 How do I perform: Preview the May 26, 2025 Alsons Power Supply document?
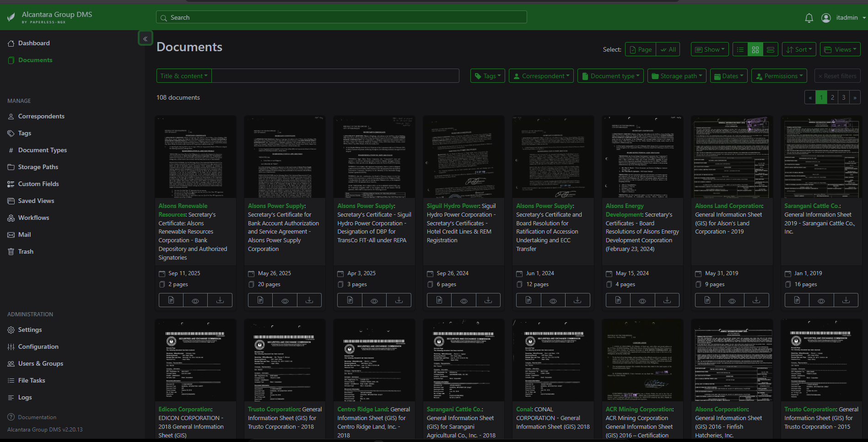285,300
